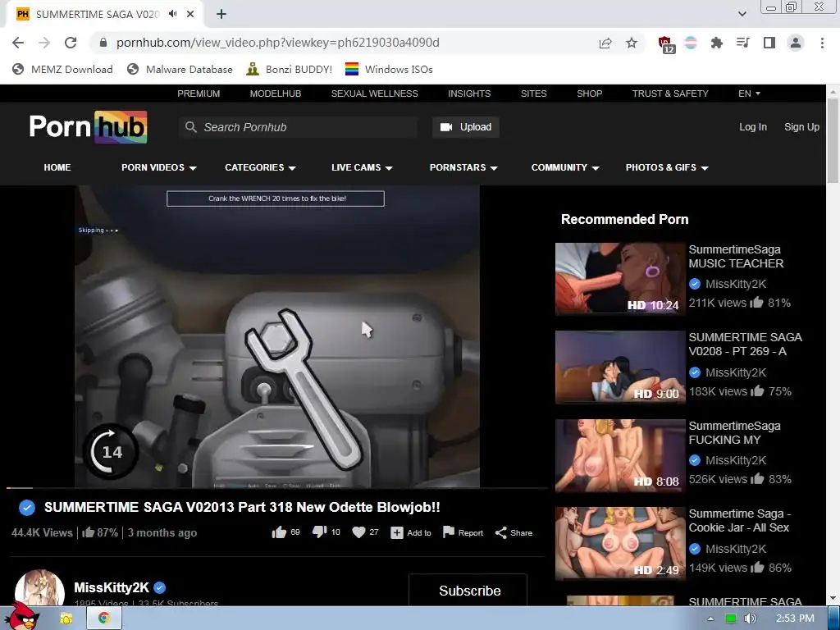The height and width of the screenshot is (630, 840).
Task: View site info via the padlock icon
Action: pyautogui.click(x=103, y=43)
